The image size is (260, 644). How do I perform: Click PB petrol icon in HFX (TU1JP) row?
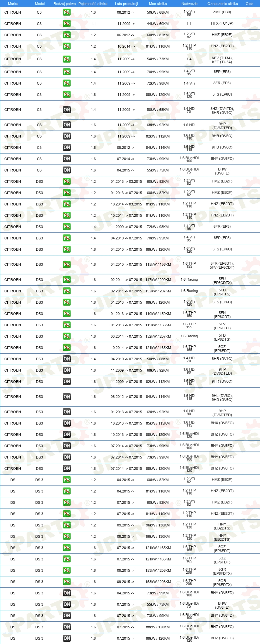tap(67, 24)
